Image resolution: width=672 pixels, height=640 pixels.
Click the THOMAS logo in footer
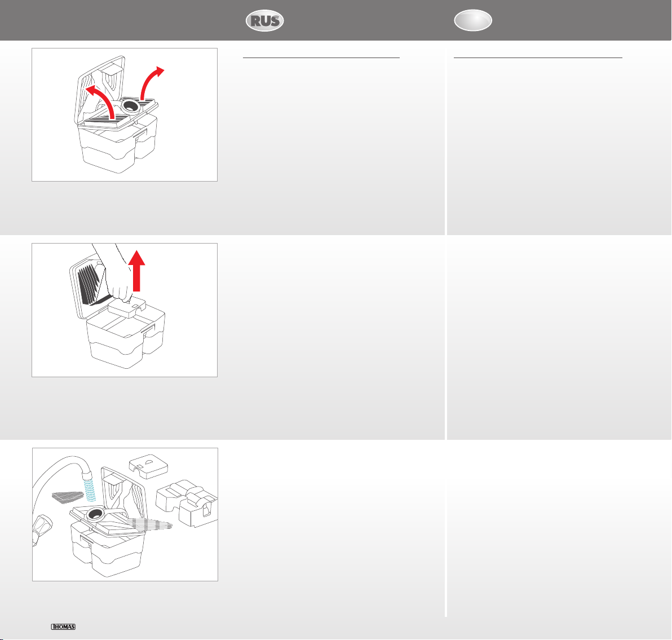click(x=64, y=626)
